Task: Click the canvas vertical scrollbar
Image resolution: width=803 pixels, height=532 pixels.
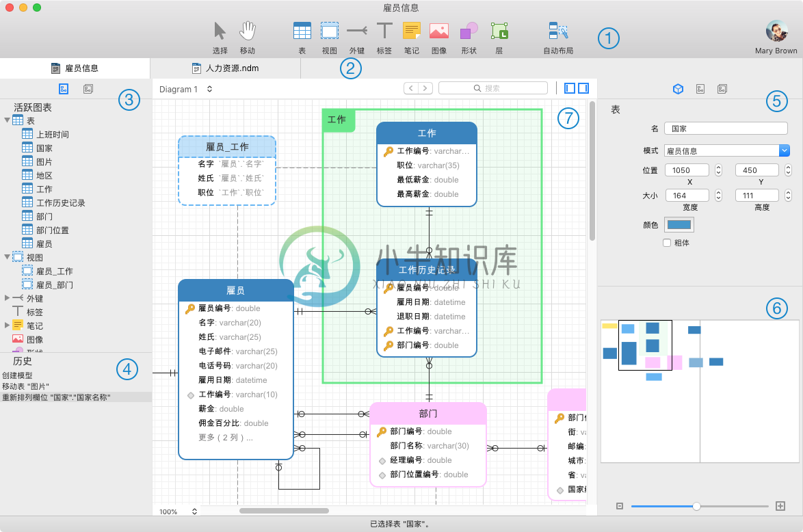Action: (592, 170)
